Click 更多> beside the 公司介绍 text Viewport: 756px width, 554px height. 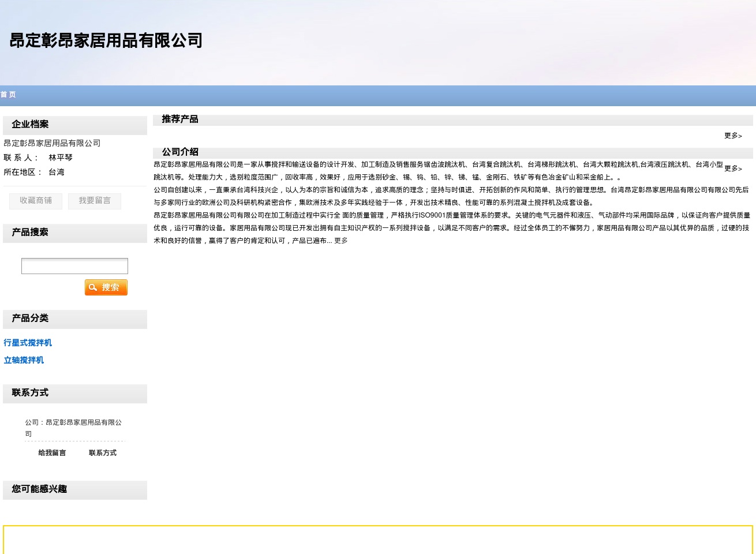(733, 169)
